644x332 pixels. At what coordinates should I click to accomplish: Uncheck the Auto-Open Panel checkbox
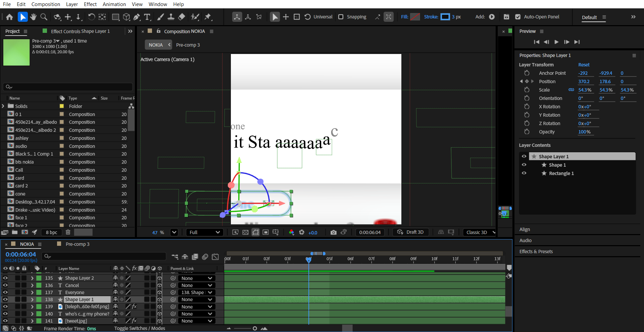click(x=518, y=17)
